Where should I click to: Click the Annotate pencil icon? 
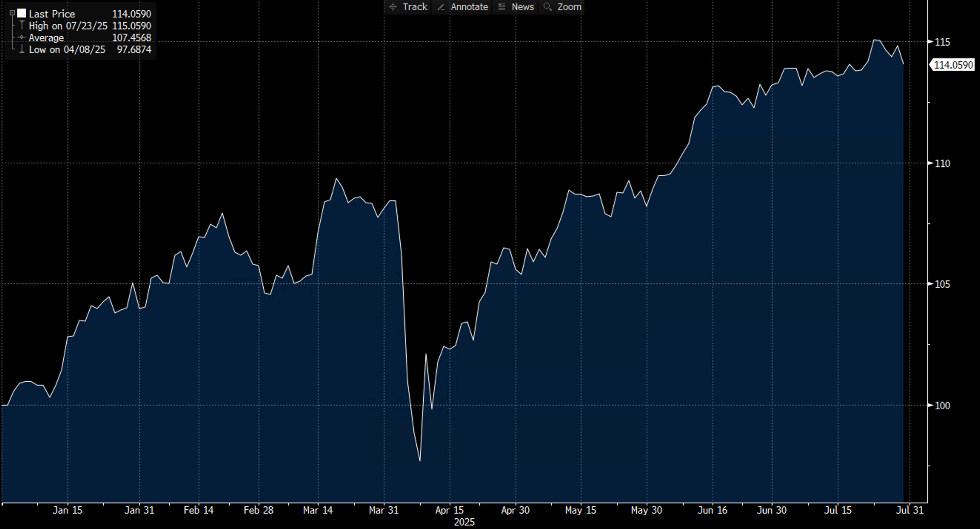(x=441, y=7)
